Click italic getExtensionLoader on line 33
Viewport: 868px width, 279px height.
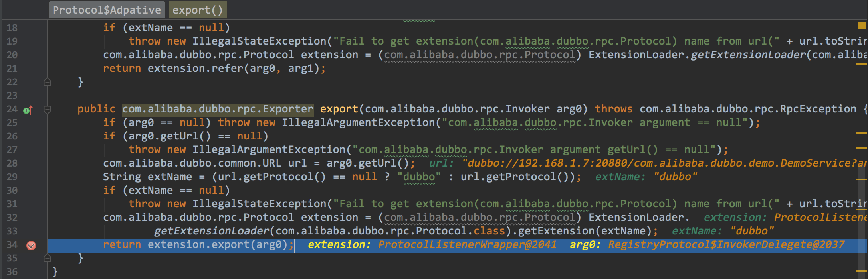click(211, 231)
